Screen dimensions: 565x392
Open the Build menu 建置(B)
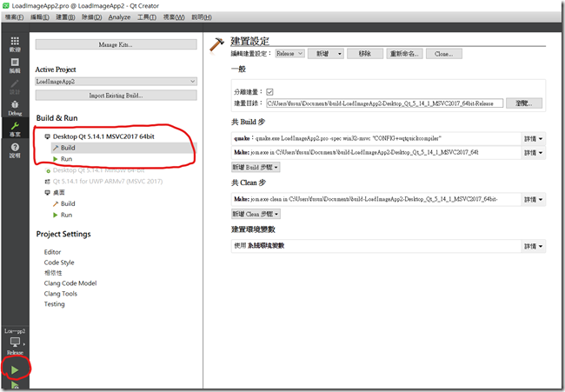tap(65, 17)
